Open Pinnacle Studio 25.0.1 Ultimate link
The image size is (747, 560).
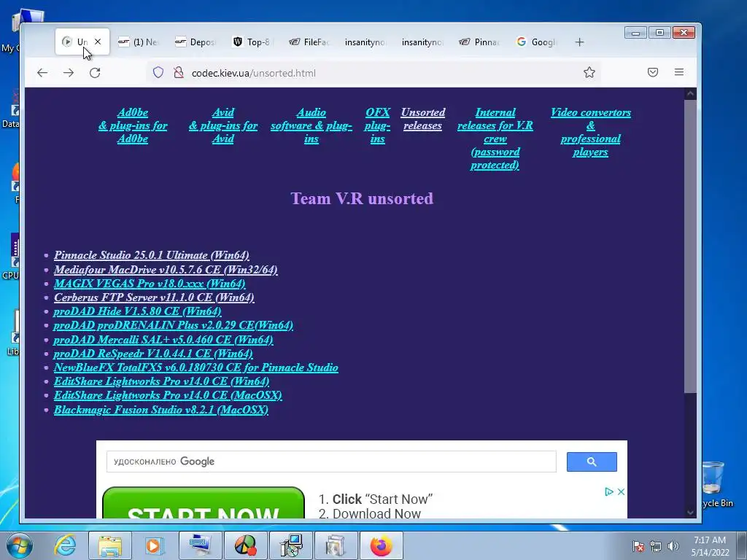152,255
